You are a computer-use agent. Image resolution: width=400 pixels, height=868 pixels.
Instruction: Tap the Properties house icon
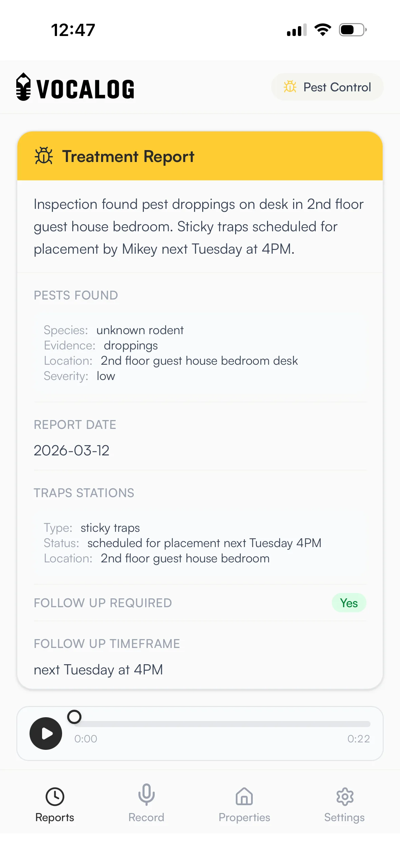coord(244,796)
